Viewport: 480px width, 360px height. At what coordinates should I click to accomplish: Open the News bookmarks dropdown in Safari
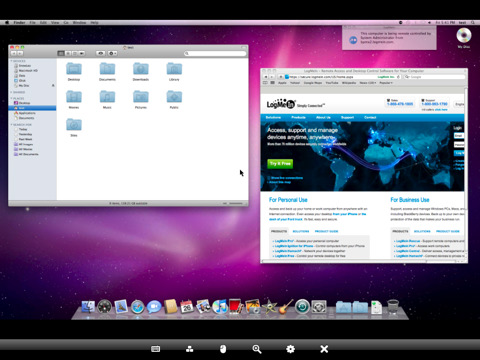(368, 83)
